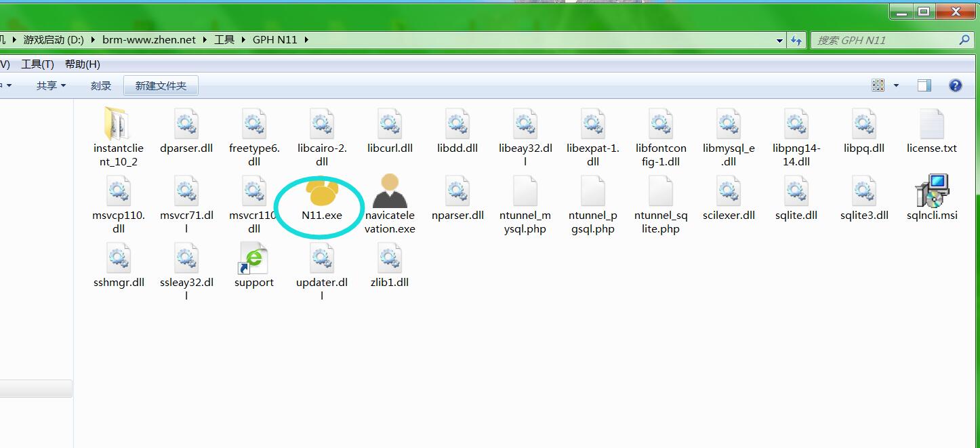This screenshot has height=448, width=980.
Task: Select the ntunnel_mysql.php file icon
Action: (525, 192)
